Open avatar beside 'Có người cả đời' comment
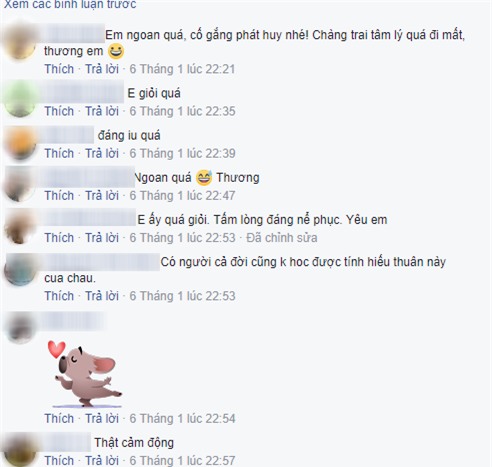The height and width of the screenshot is (467, 492). (20, 270)
